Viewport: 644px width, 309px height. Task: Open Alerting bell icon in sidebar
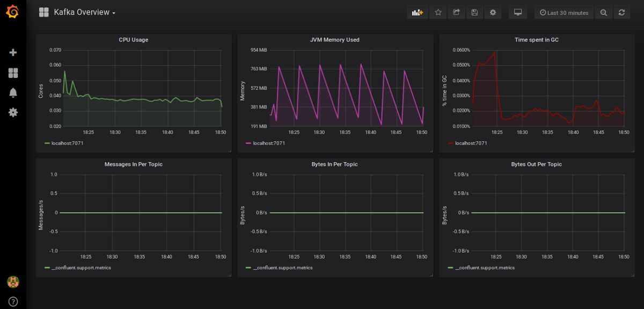[13, 92]
